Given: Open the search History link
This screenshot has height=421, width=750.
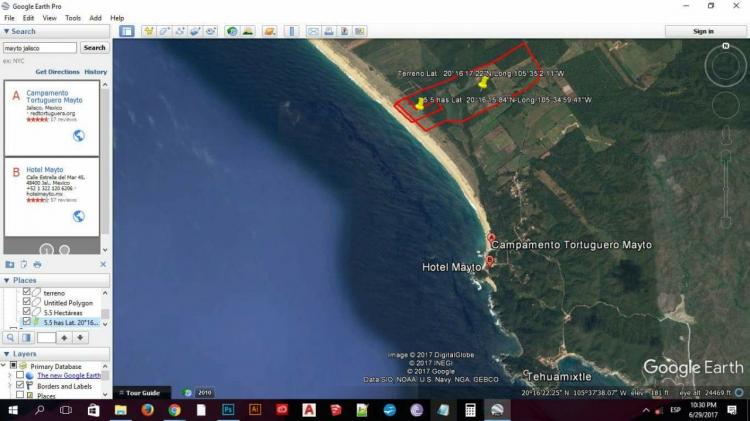Looking at the screenshot, I should tap(96, 72).
